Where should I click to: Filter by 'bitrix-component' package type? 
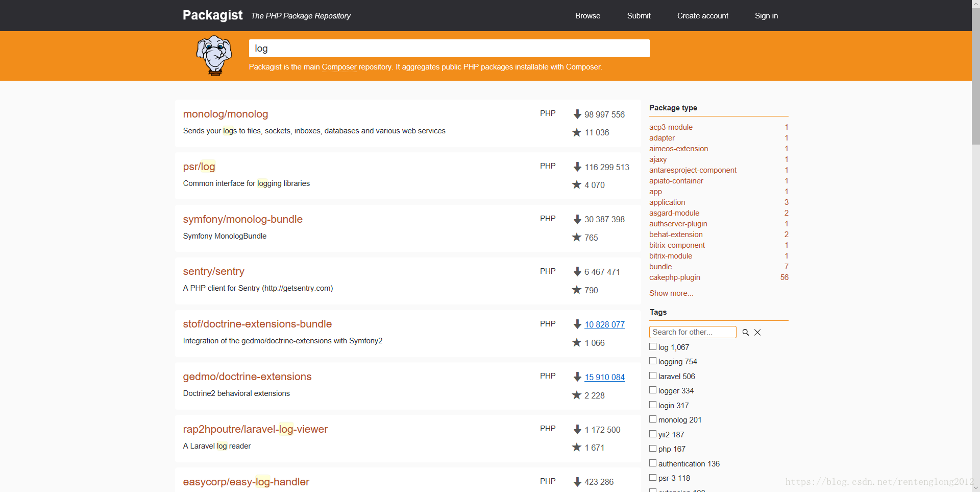click(677, 245)
